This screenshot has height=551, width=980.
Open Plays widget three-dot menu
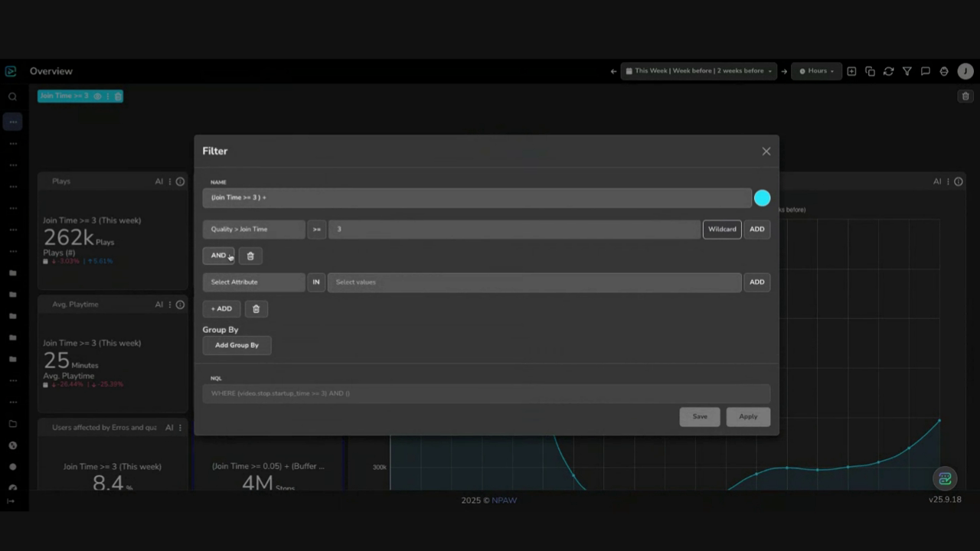(170, 181)
